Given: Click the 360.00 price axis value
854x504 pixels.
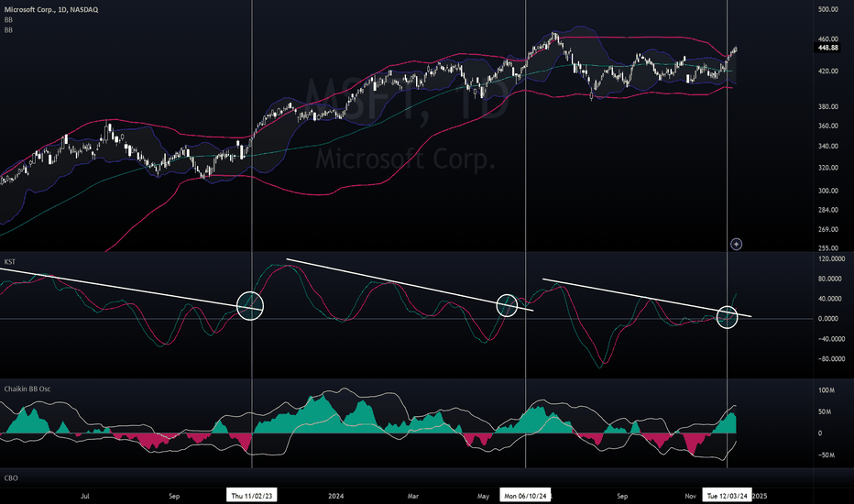Looking at the screenshot, I should (827, 126).
